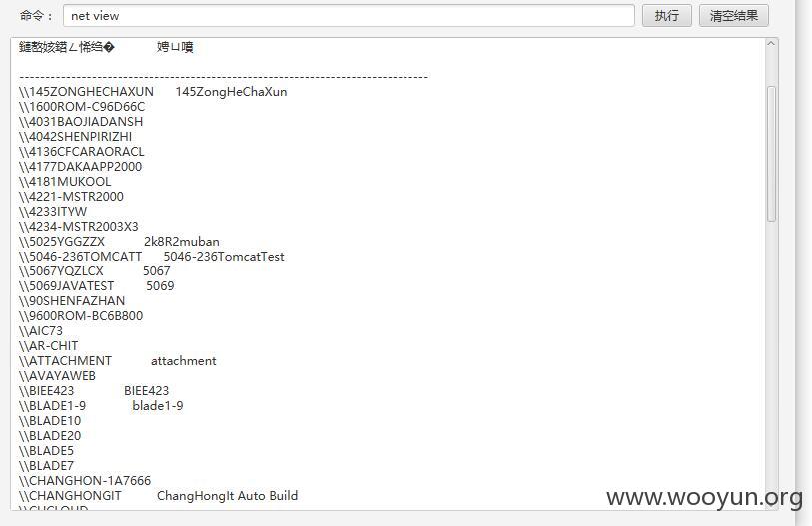This screenshot has height=526, width=812.
Task: Select the \\4136CFCARAORACL host entry
Action: click(x=81, y=152)
